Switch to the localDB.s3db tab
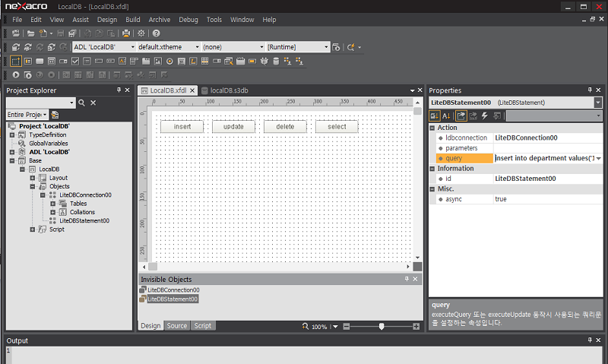 (225, 90)
